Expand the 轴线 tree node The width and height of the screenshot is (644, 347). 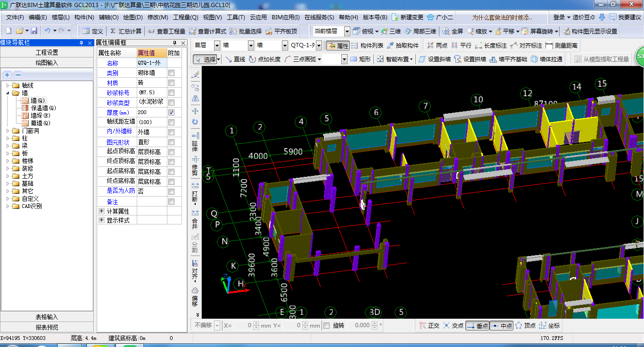point(8,85)
